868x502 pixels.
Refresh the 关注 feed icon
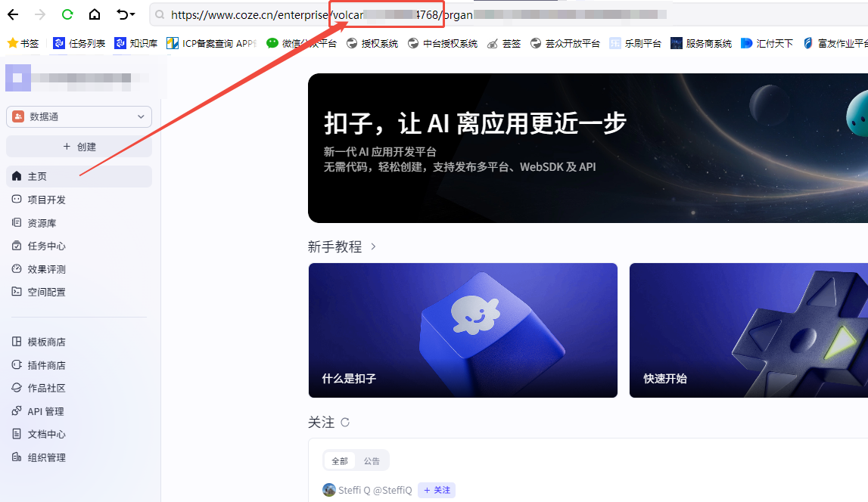tap(345, 423)
